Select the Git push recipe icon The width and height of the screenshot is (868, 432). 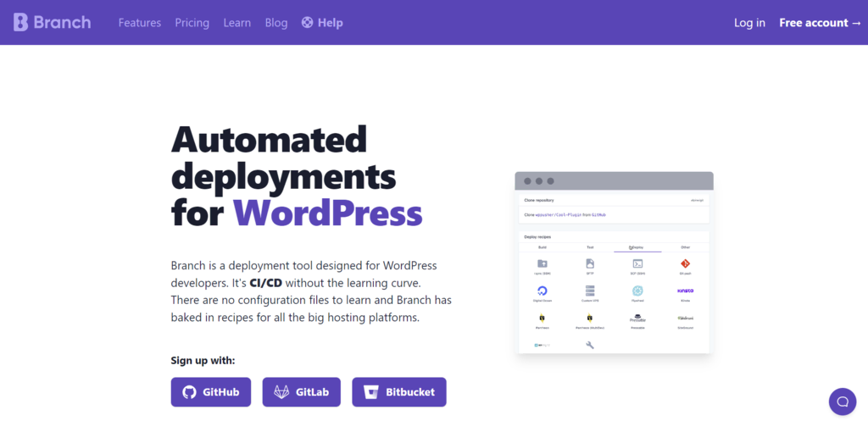(685, 264)
